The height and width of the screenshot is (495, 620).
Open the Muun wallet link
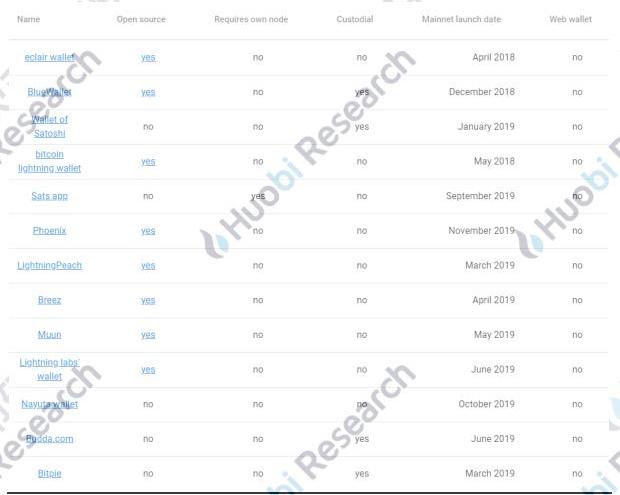[49, 335]
